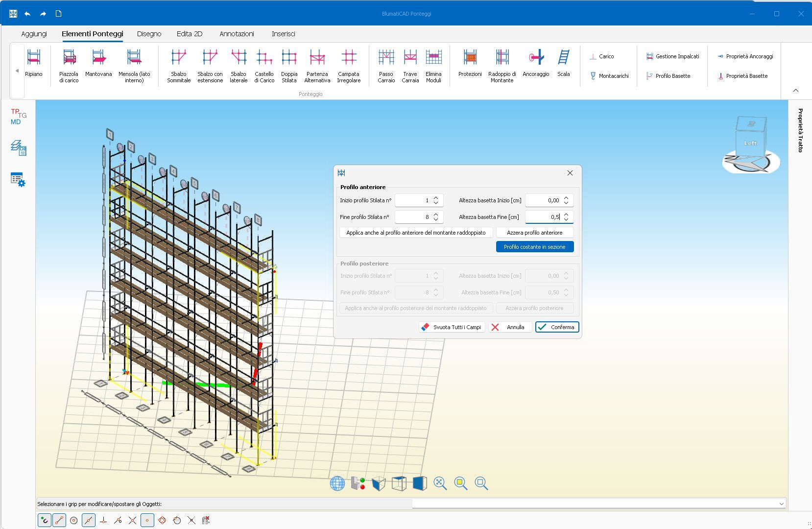Click the Passo Carraio icon

pyautogui.click(x=386, y=58)
